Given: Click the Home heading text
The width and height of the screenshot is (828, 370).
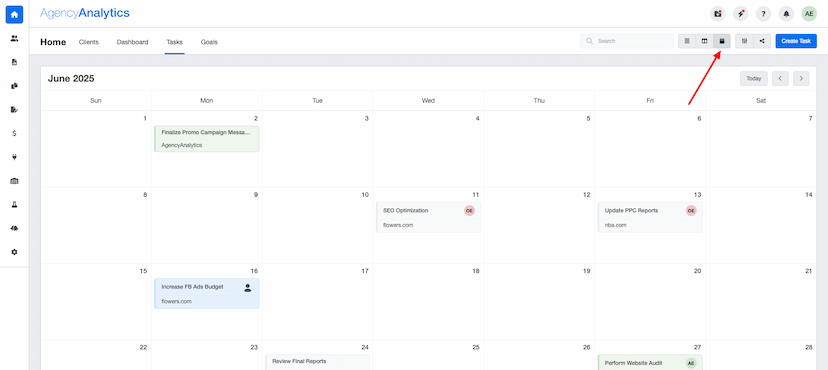Looking at the screenshot, I should [53, 42].
